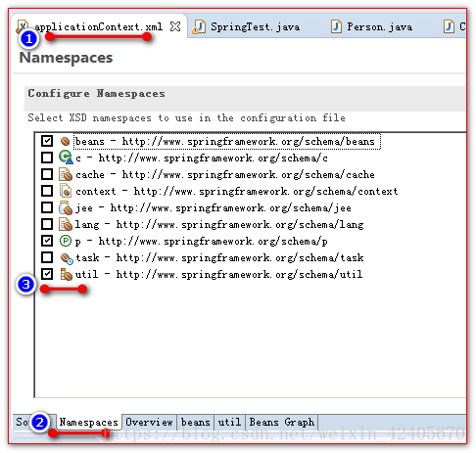Uncheck the util namespace checkbox
This screenshot has width=476, height=453.
pyautogui.click(x=47, y=274)
